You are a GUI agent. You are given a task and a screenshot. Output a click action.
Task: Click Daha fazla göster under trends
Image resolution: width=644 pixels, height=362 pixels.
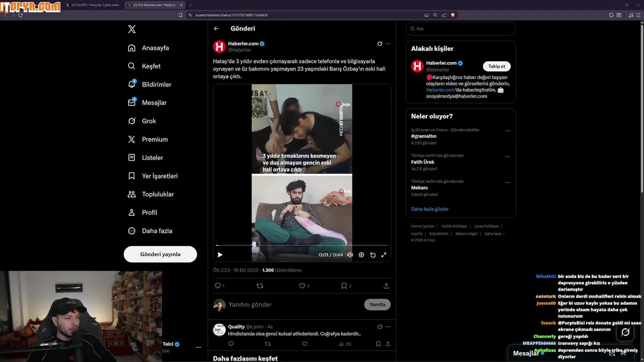pyautogui.click(x=430, y=209)
